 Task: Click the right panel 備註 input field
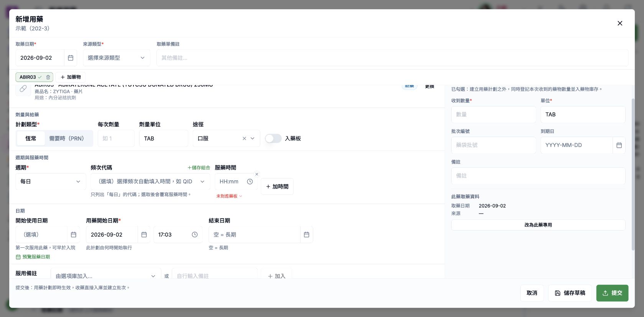(538, 176)
